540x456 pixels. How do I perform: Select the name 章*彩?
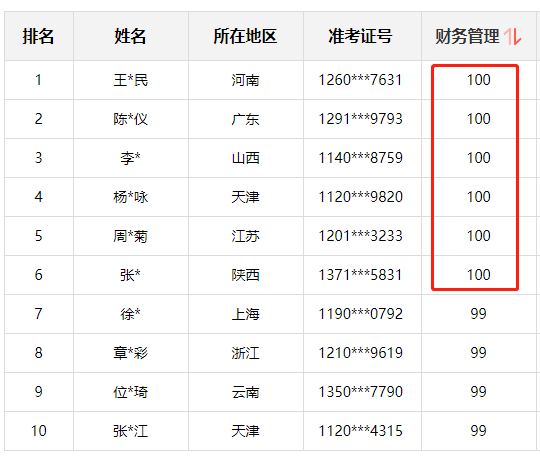click(131, 353)
